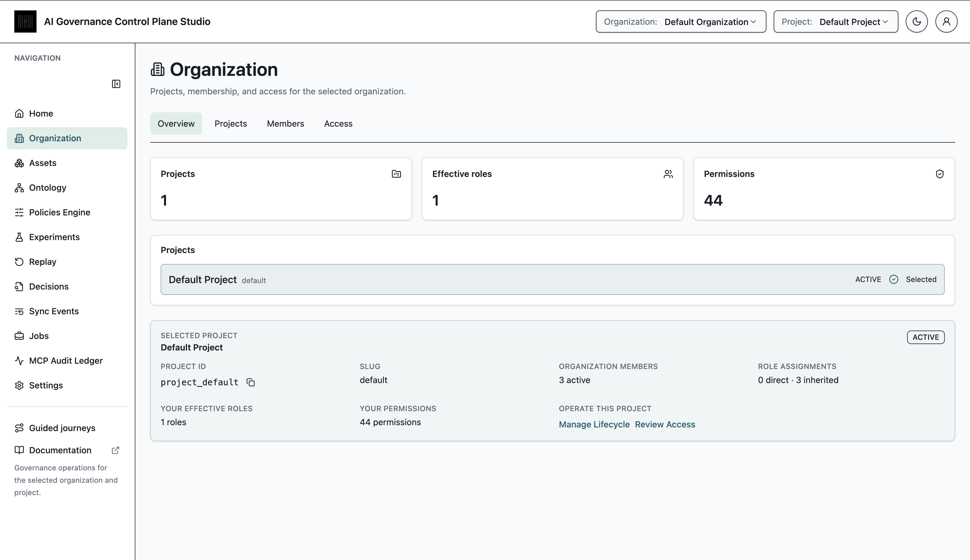This screenshot has height=560, width=970.
Task: Click the MCP Audit Ledger activity icon
Action: click(x=19, y=361)
